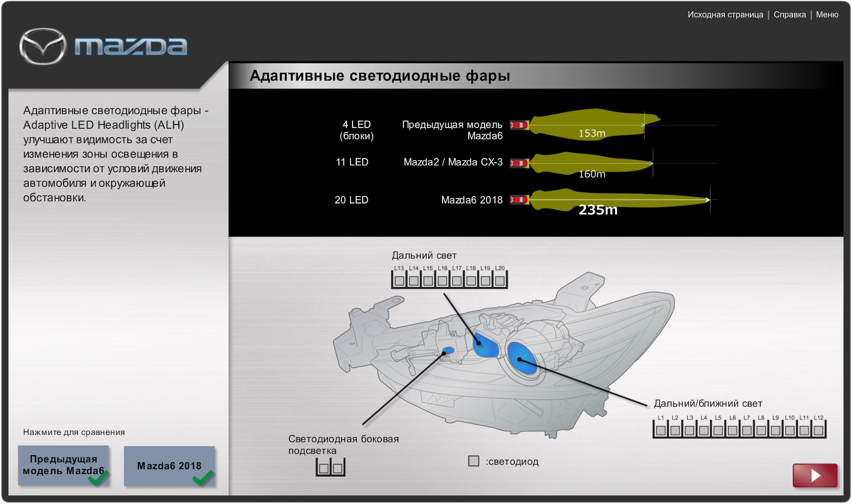Click the Светодиодная боковая подсветка label
Viewport: 852px width, 504px height.
point(343,445)
